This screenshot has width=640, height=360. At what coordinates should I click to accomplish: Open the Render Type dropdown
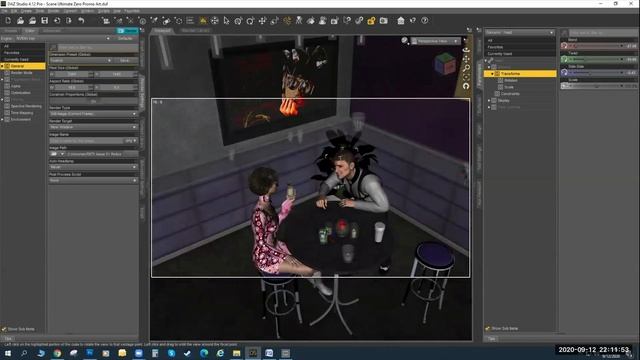[93, 114]
